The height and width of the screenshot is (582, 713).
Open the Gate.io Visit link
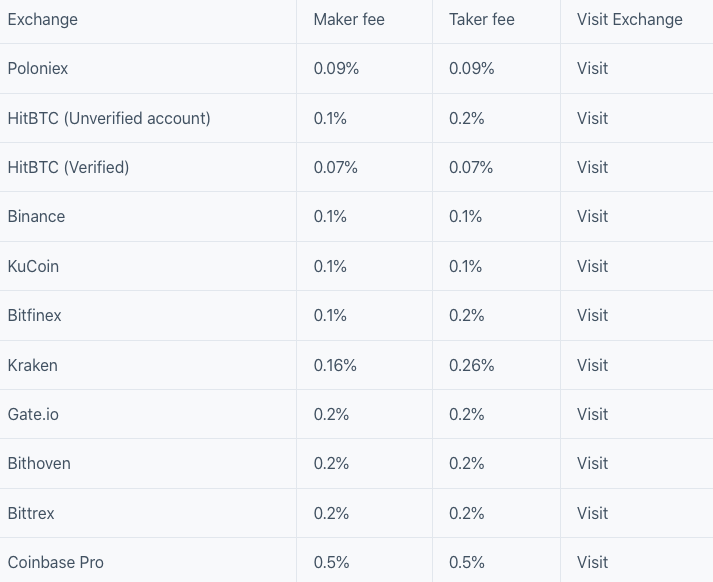592,414
